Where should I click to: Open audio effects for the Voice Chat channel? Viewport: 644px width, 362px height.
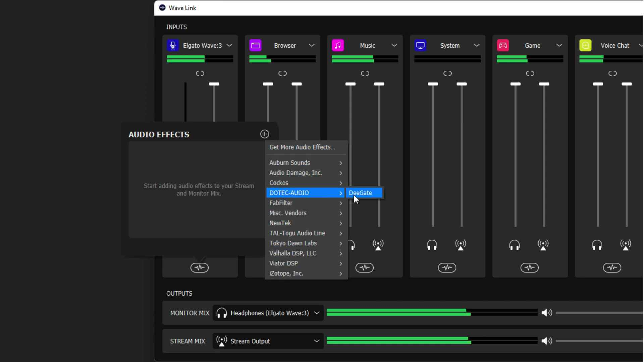612,267
